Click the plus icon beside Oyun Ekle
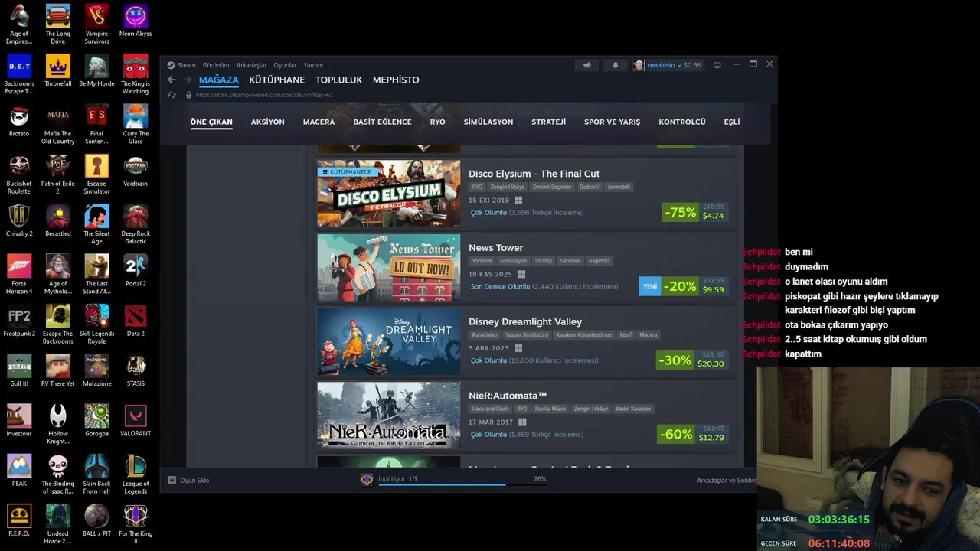The image size is (980, 551). [x=171, y=480]
